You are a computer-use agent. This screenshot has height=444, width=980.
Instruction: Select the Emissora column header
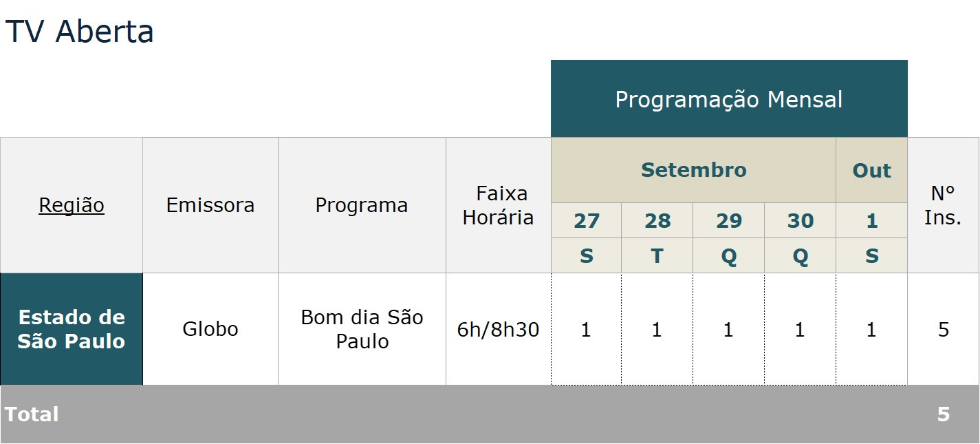pyautogui.click(x=210, y=205)
